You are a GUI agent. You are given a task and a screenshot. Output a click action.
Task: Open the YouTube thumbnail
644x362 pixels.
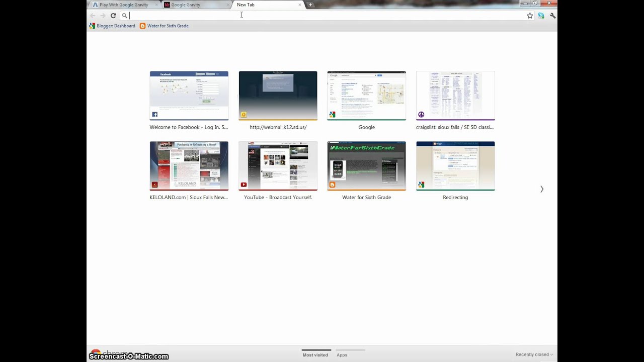(x=278, y=166)
